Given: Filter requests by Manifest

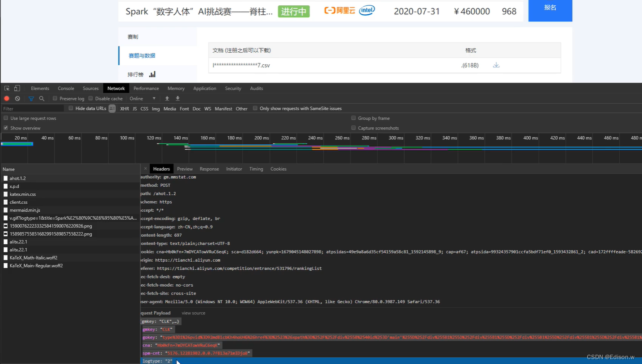Looking at the screenshot, I should tap(224, 109).
